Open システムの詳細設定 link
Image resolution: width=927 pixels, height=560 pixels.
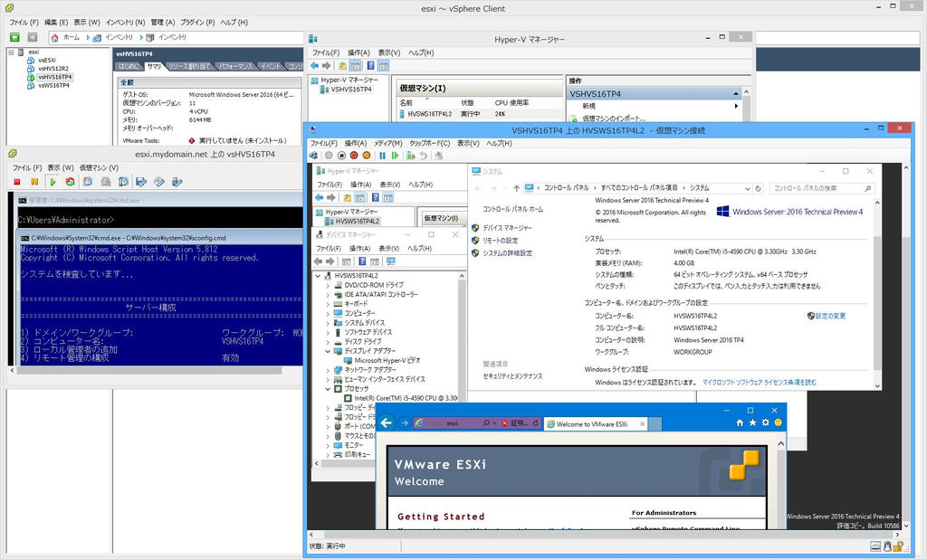click(x=507, y=252)
